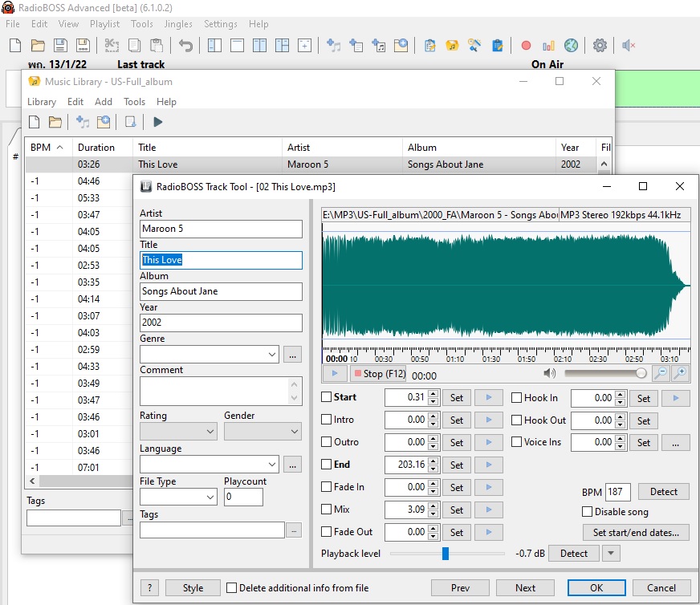Screen dimensions: 700x605
Task: Expand the Rating combo box
Action: (x=210, y=432)
